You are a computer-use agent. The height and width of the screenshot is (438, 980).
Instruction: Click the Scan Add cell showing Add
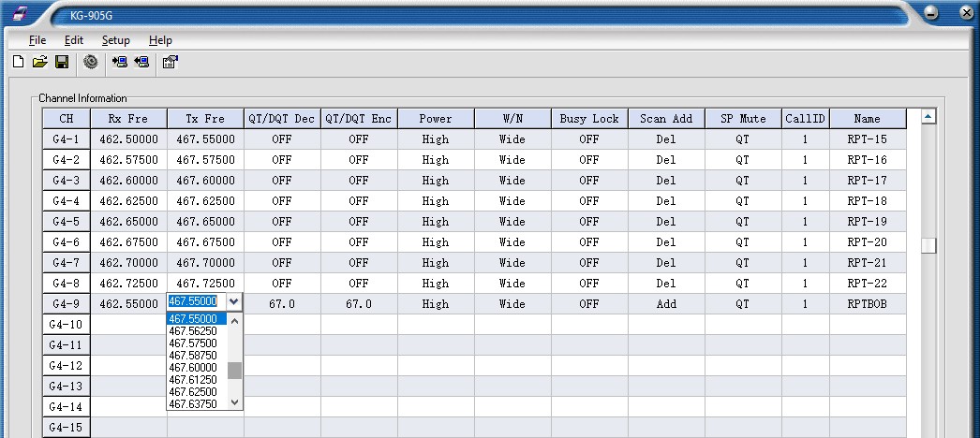666,304
